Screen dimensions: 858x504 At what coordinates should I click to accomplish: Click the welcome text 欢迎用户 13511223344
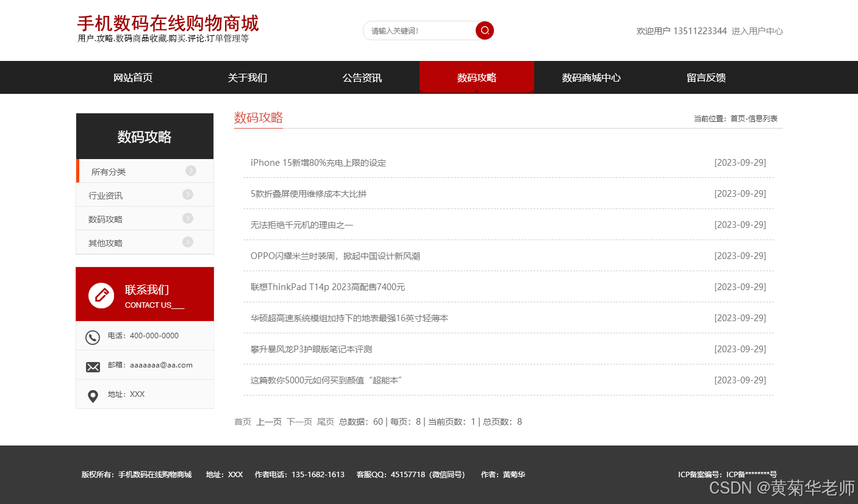(682, 31)
